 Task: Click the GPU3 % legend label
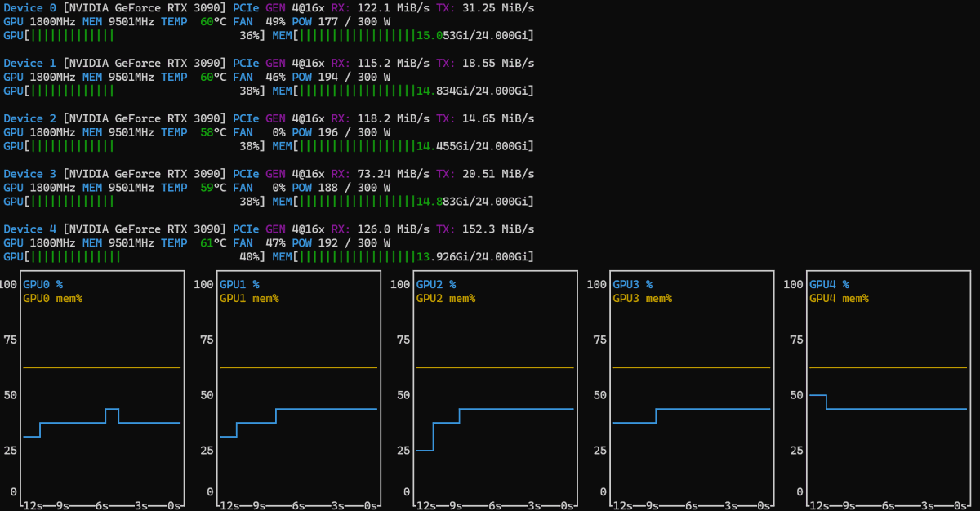pos(633,285)
